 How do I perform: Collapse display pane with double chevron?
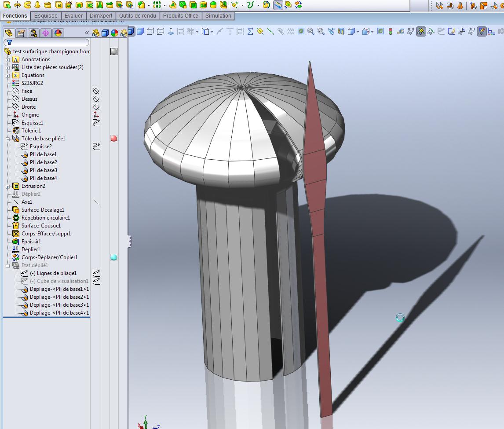coord(87,33)
